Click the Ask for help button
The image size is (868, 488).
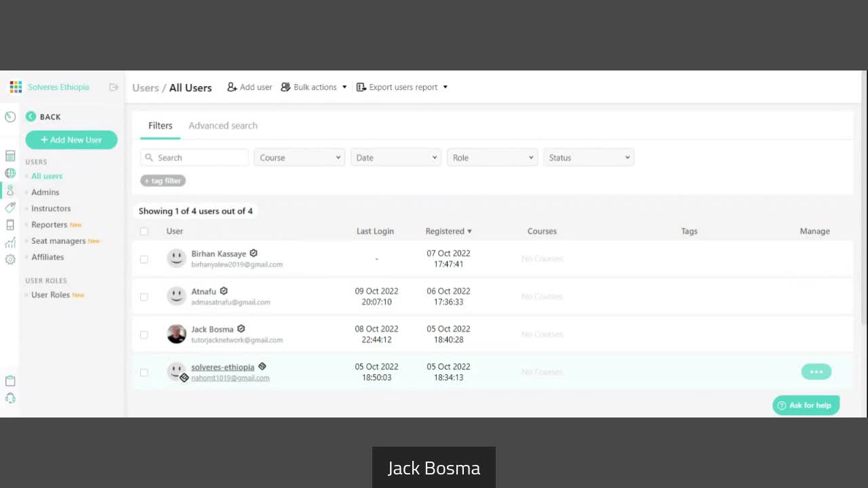(x=806, y=405)
